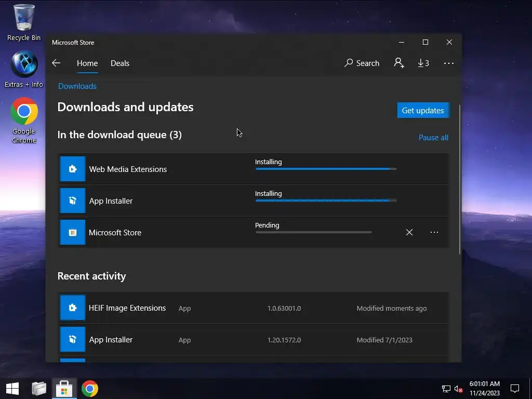Launch Chrome from the taskbar
Screen dimensions: 532x399
click(x=90, y=389)
